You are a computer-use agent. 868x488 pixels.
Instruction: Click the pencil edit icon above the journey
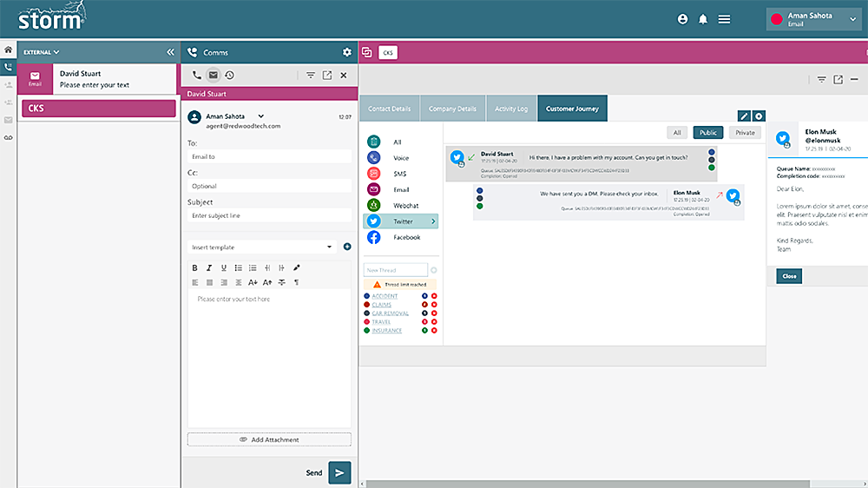pos(744,115)
